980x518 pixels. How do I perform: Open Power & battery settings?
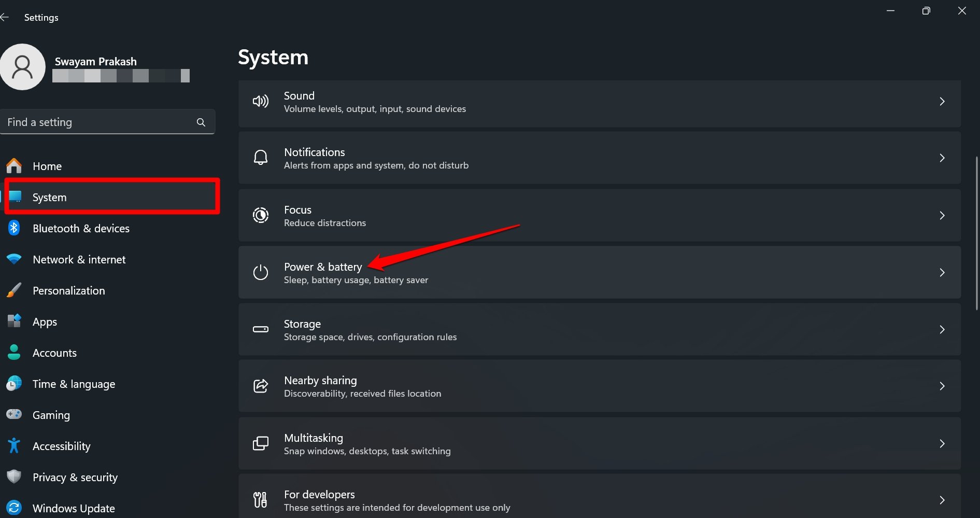[x=323, y=268]
